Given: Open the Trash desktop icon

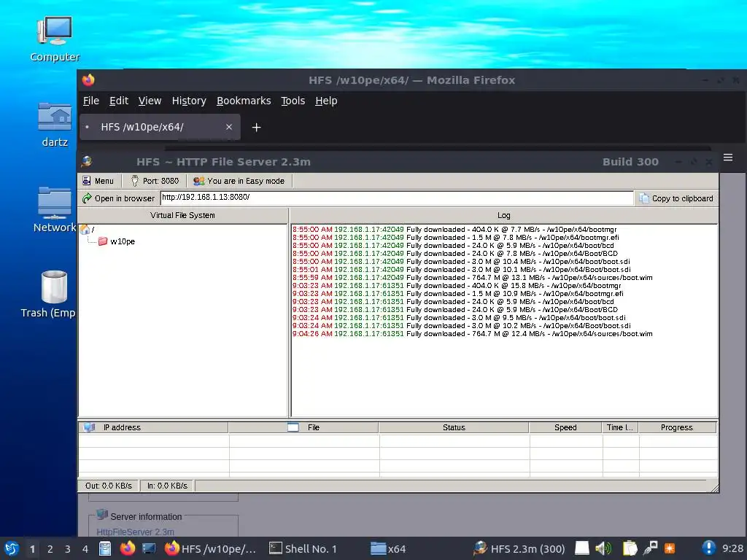Looking at the screenshot, I should pyautogui.click(x=49, y=295).
